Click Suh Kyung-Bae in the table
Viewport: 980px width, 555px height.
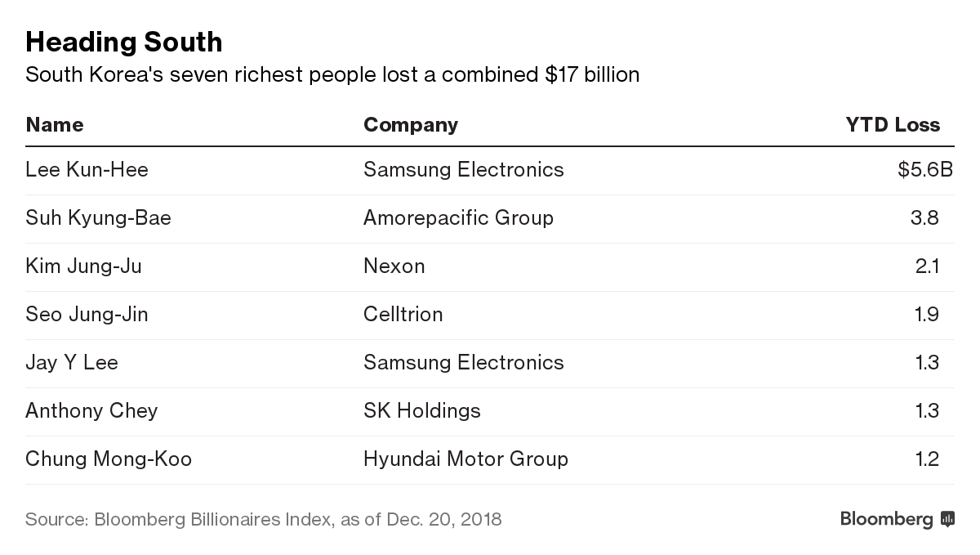[x=98, y=218]
